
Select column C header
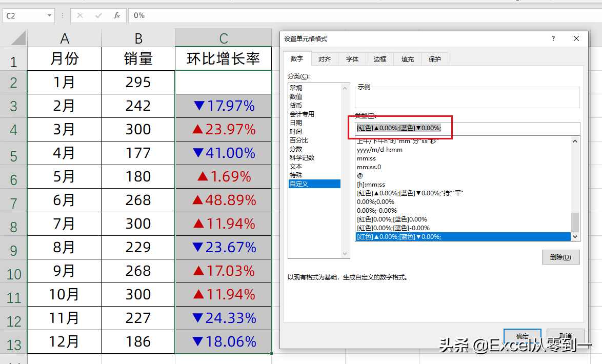click(224, 38)
